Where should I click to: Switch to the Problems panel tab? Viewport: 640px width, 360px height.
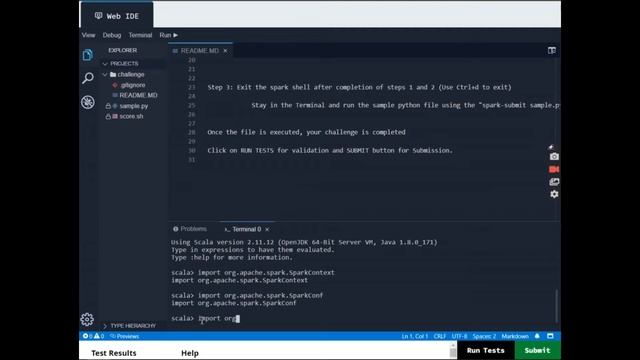(x=190, y=229)
